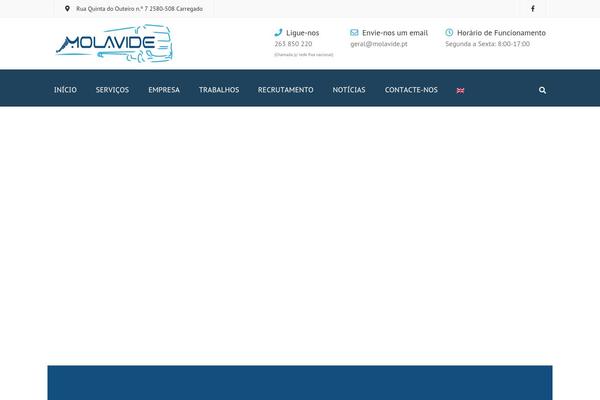Click the Rua Quinta do Outeiro address
This screenshot has height=400, width=600.
coord(139,8)
